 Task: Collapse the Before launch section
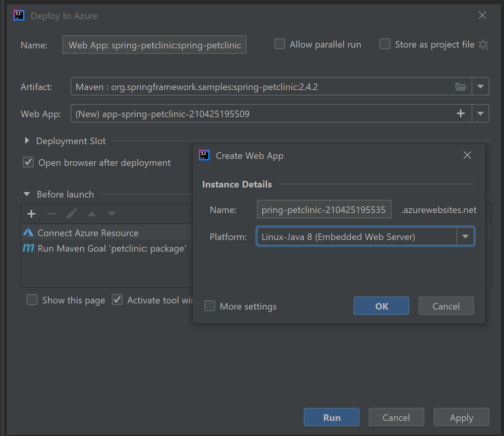tap(27, 194)
